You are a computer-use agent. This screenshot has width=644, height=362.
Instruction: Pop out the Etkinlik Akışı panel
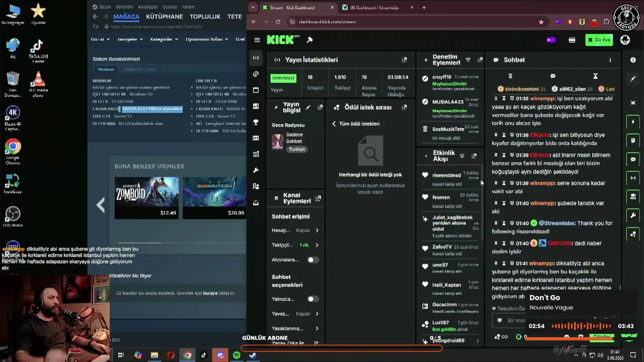pyautogui.click(x=474, y=156)
